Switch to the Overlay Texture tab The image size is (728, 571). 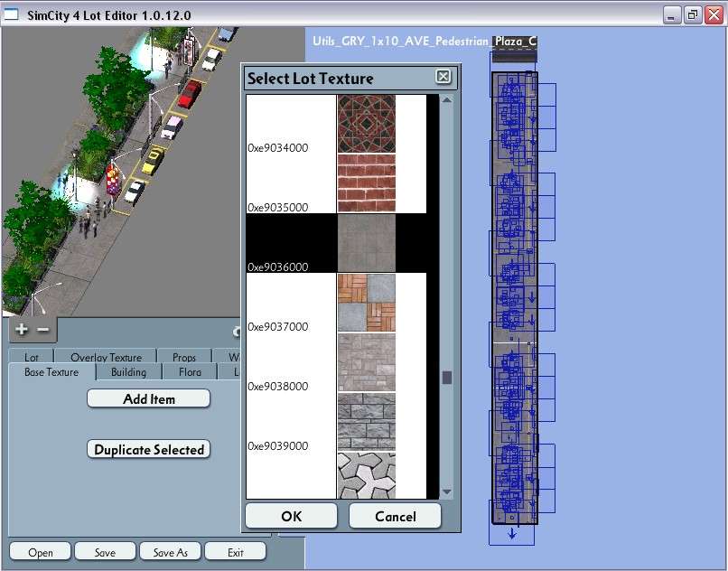pyautogui.click(x=106, y=356)
